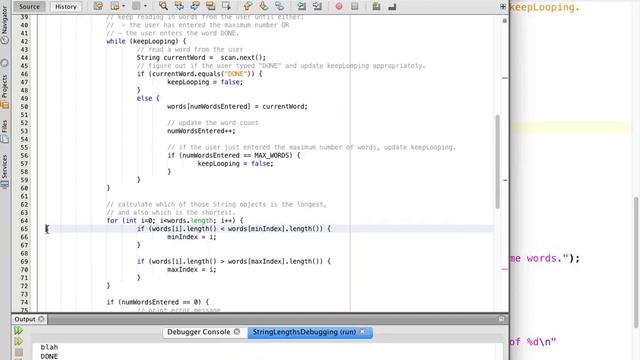Click the editor's vertical scrollbar thumb

tap(498, 162)
